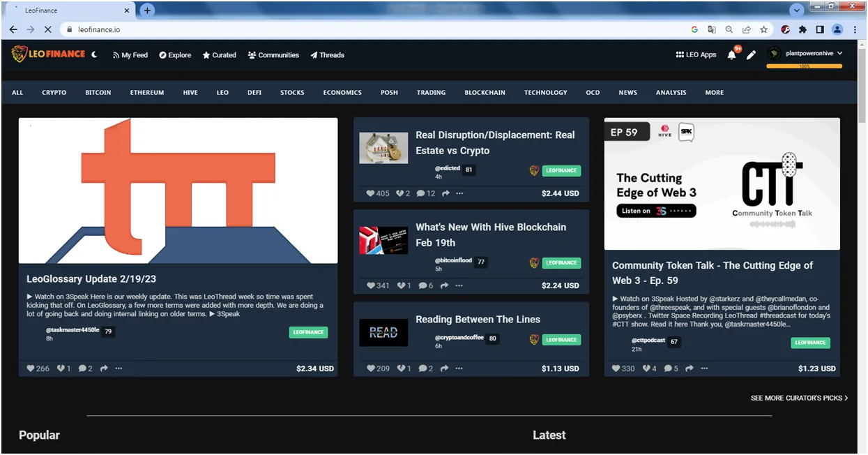
Task: Visit @bitcoinflood author profile
Action: click(453, 260)
